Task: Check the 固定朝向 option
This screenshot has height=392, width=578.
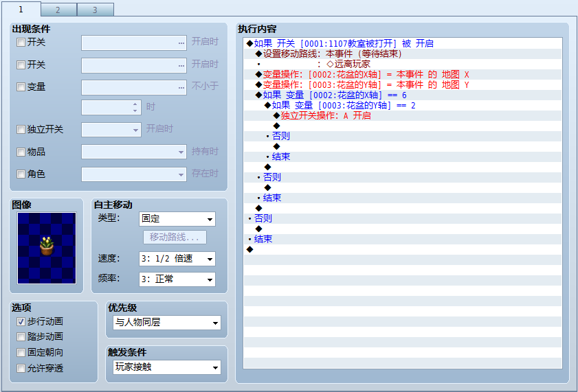Action: [21, 353]
